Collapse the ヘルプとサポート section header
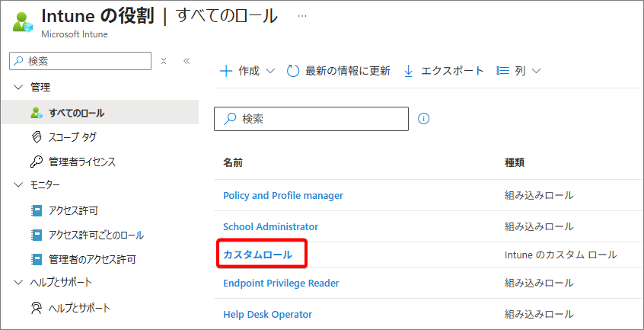Image resolution: width=644 pixels, height=330 pixels. [18, 283]
